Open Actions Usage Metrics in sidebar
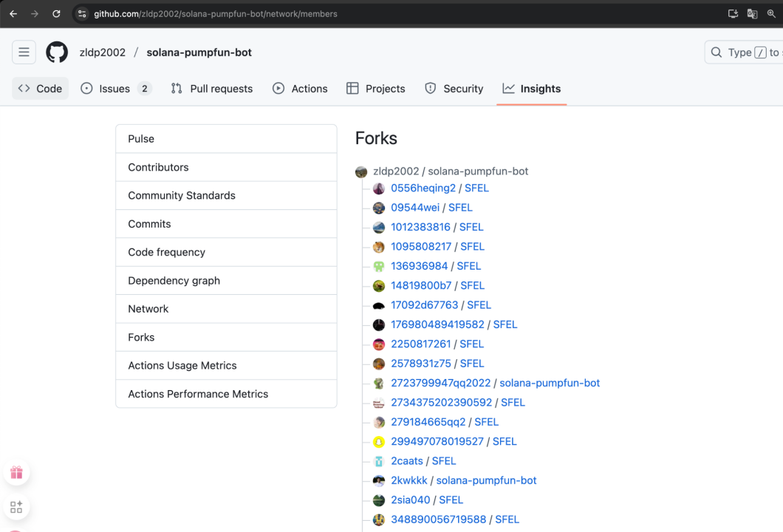The height and width of the screenshot is (532, 783). tap(182, 366)
